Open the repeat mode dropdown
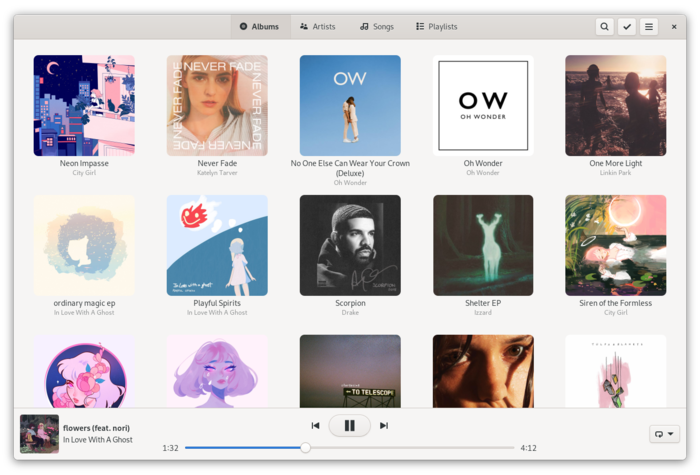Image resolution: width=700 pixels, height=475 pixels. pos(663,434)
